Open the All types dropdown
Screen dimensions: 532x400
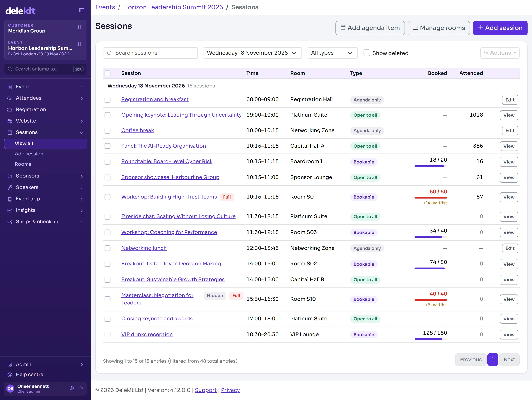click(332, 53)
